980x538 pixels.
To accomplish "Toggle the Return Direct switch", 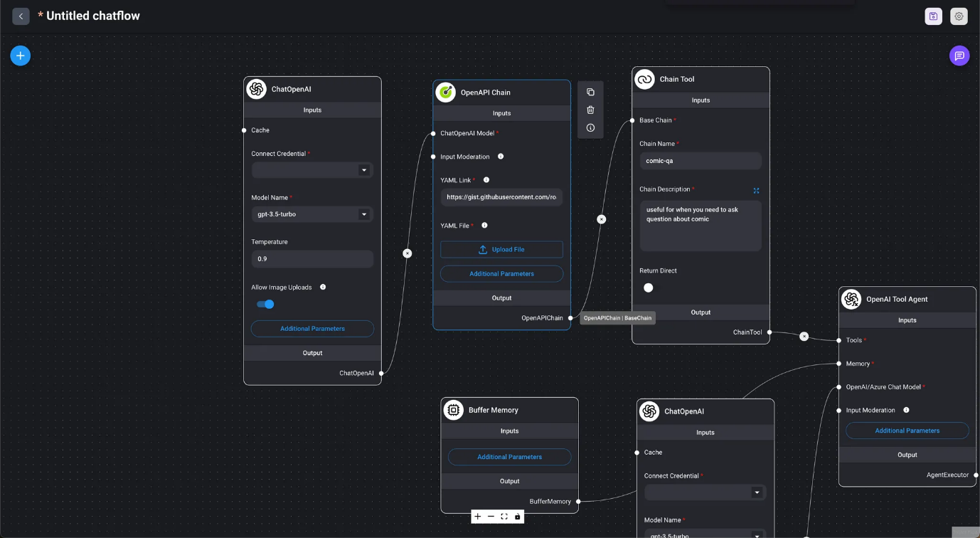I will click(x=649, y=288).
